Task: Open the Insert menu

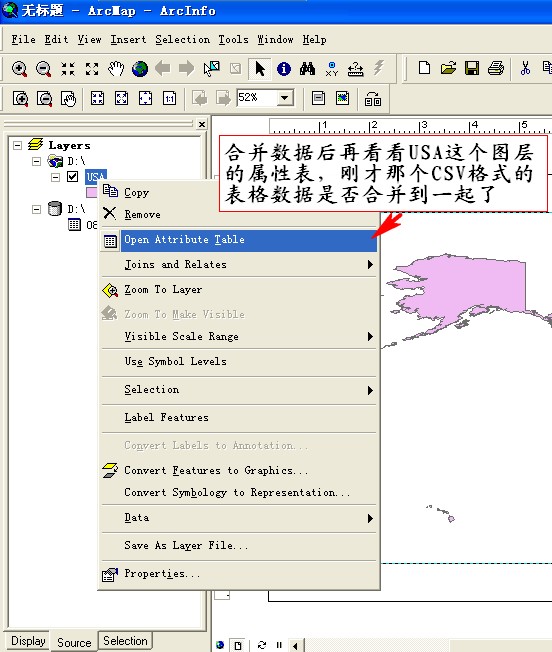Action: pyautogui.click(x=128, y=40)
